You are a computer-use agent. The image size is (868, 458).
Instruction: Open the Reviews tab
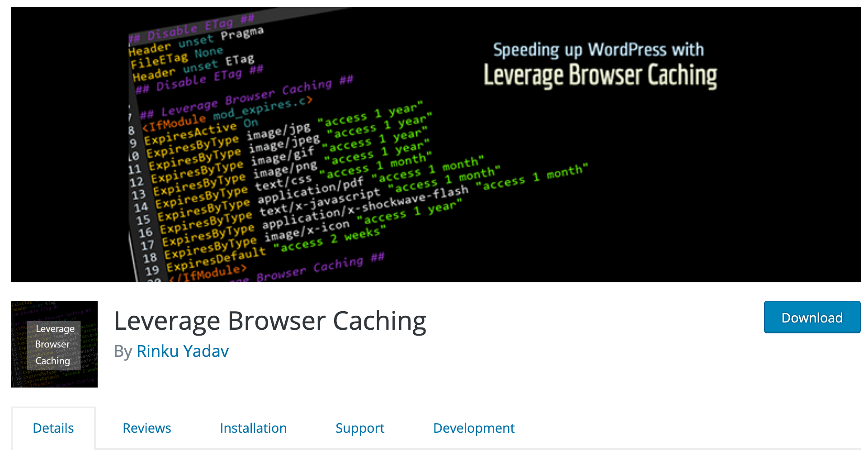tap(147, 428)
